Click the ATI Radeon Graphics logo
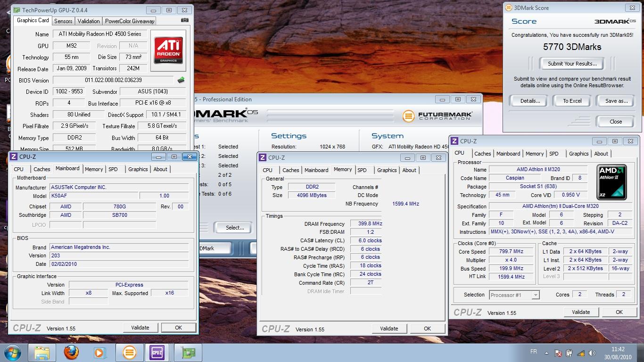The height and width of the screenshot is (362, 644). click(168, 50)
